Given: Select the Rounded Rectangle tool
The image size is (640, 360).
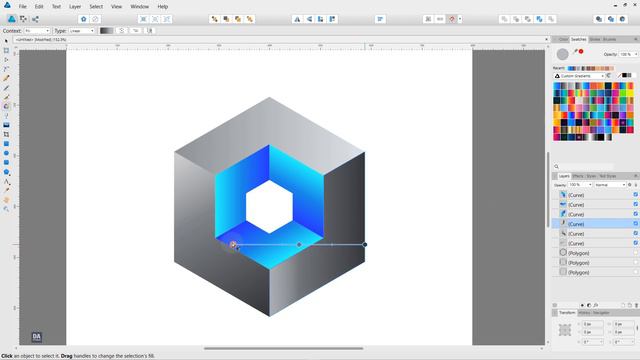Looking at the screenshot, I should [x=6, y=162].
